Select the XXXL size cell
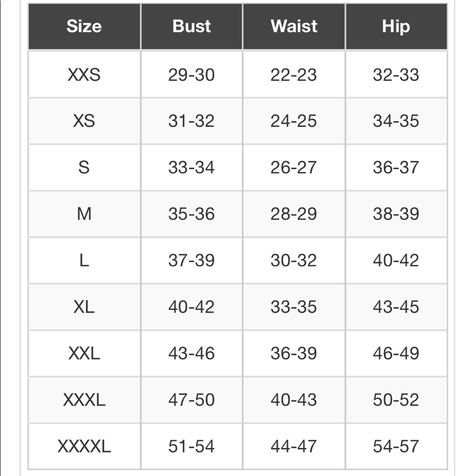This screenshot has width=476, height=476. [x=84, y=400]
